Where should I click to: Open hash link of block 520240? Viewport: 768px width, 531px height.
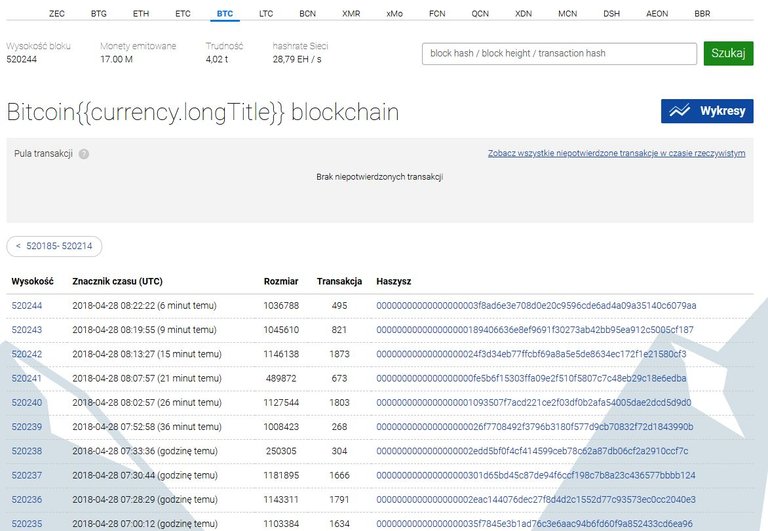(x=534, y=403)
